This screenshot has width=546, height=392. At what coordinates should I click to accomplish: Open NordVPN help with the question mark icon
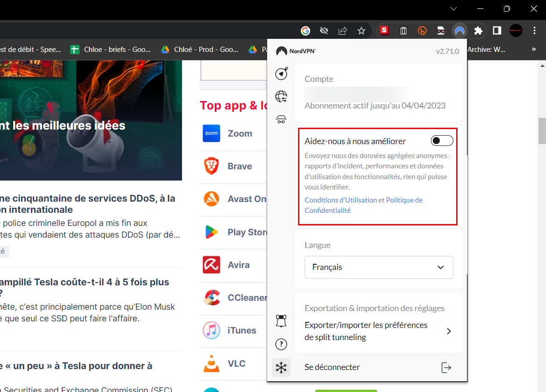[281, 344]
